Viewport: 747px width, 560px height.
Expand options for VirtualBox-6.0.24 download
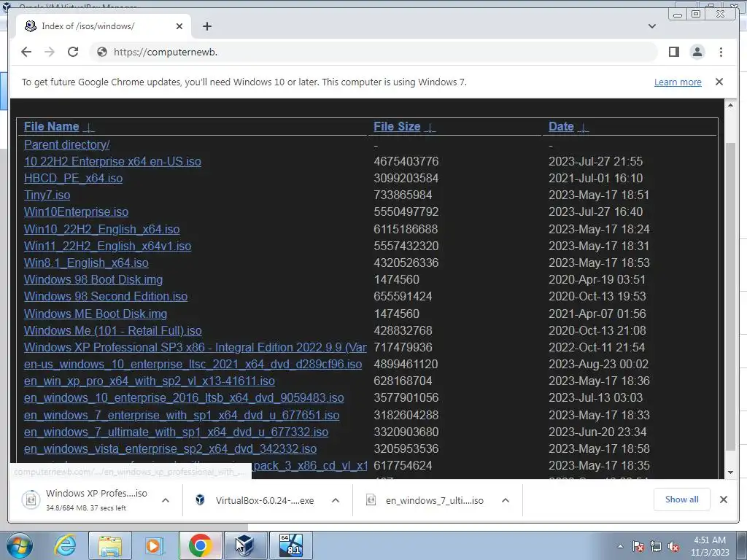(336, 500)
